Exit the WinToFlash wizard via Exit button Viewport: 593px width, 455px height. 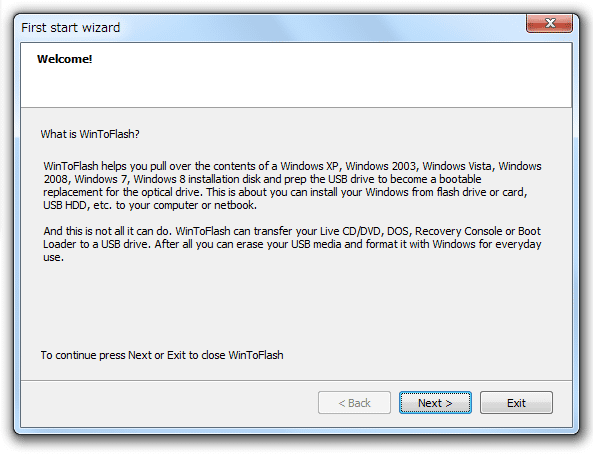(x=516, y=402)
